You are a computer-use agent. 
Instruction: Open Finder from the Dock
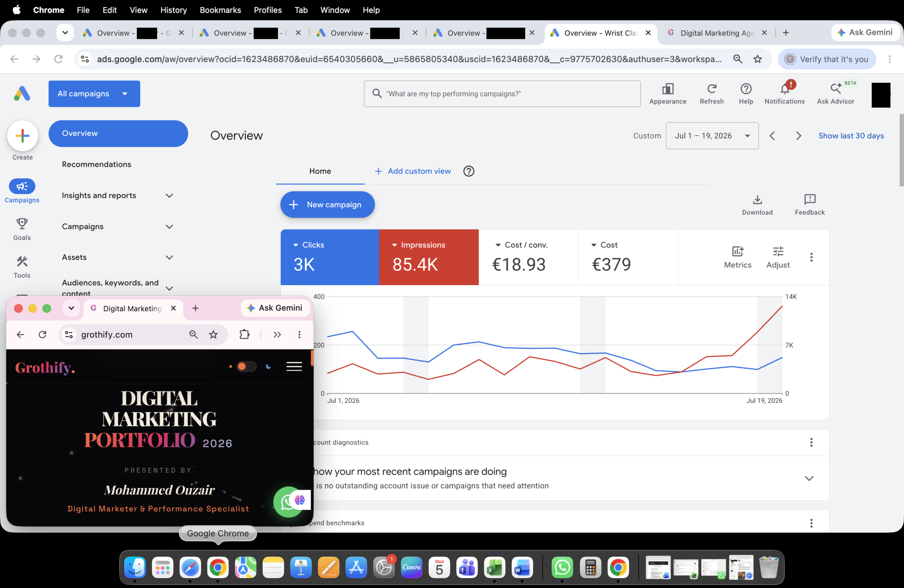tap(135, 568)
